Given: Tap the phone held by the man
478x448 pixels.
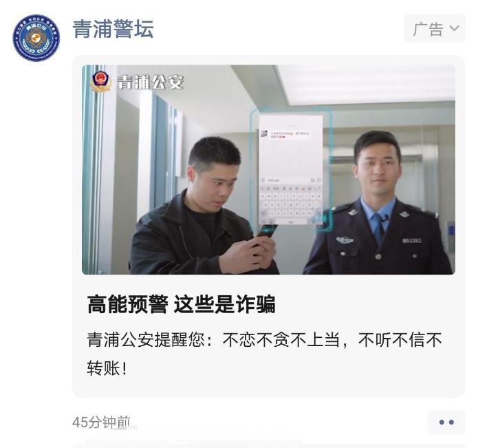Looking at the screenshot, I should [267, 231].
